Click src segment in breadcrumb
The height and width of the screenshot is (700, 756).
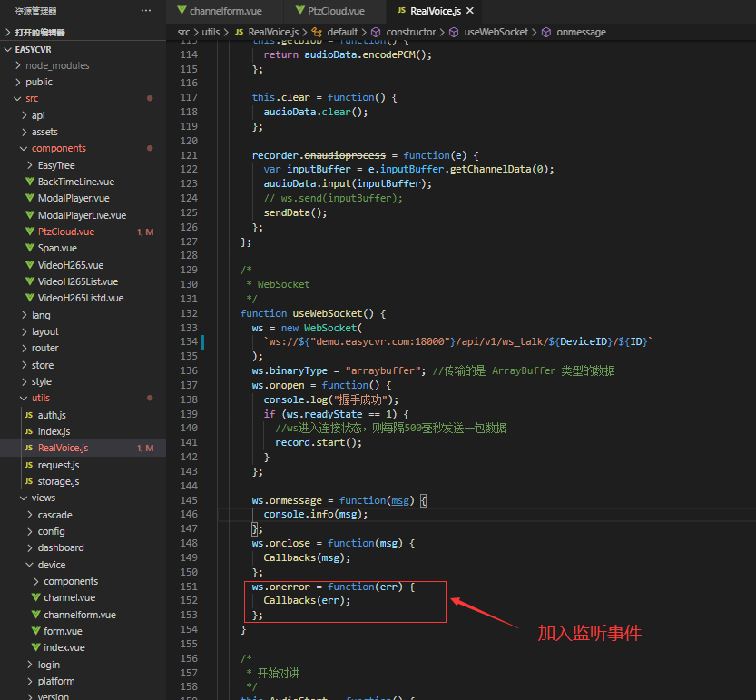183,32
